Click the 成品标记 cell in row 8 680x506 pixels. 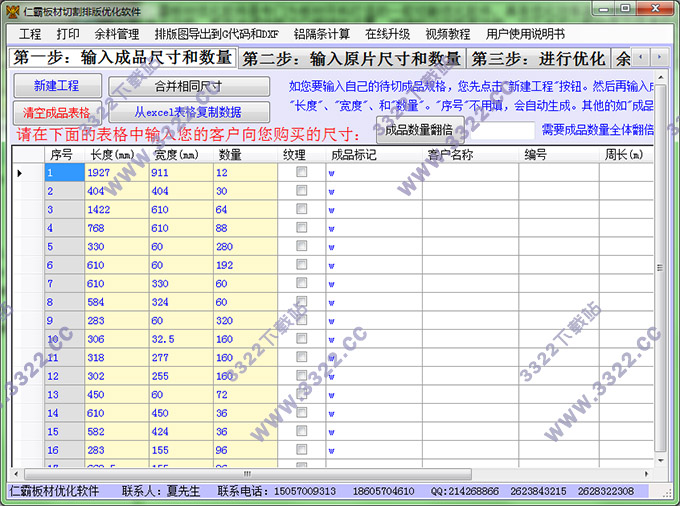[x=374, y=302]
